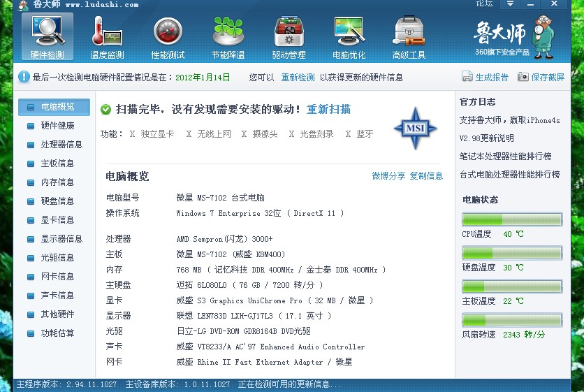Image resolution: width=584 pixels, height=392 pixels.
Task: Click the 无线上网 feature indicator
Action: 209,134
